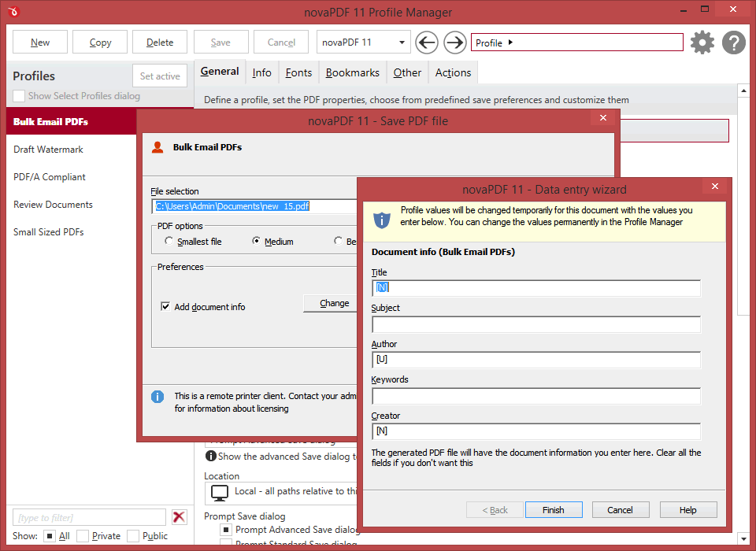
Task: Toggle Prompt Advanced Save dialog option
Action: [x=226, y=529]
